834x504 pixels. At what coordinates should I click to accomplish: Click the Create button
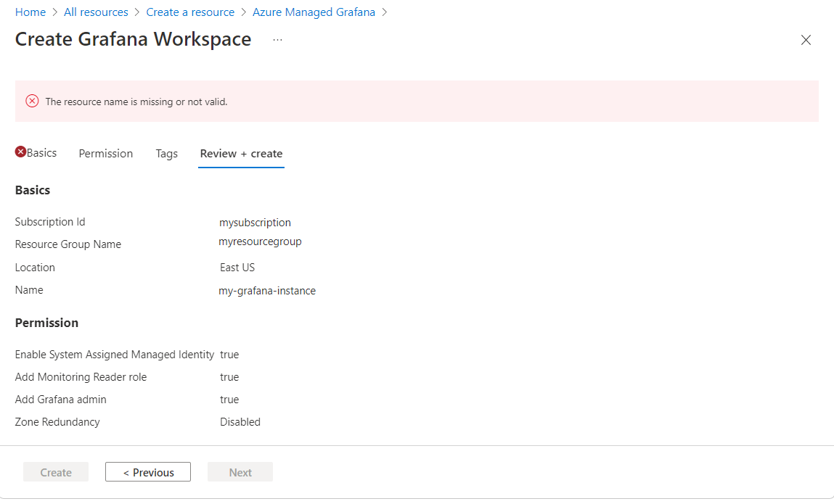[x=55, y=471]
